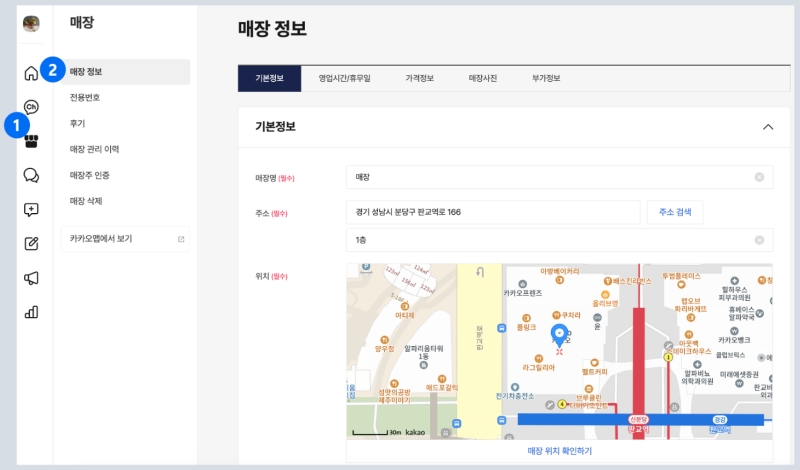Click the 카카오뱅크 label on the map
The image size is (800, 470).
pyautogui.click(x=734, y=340)
